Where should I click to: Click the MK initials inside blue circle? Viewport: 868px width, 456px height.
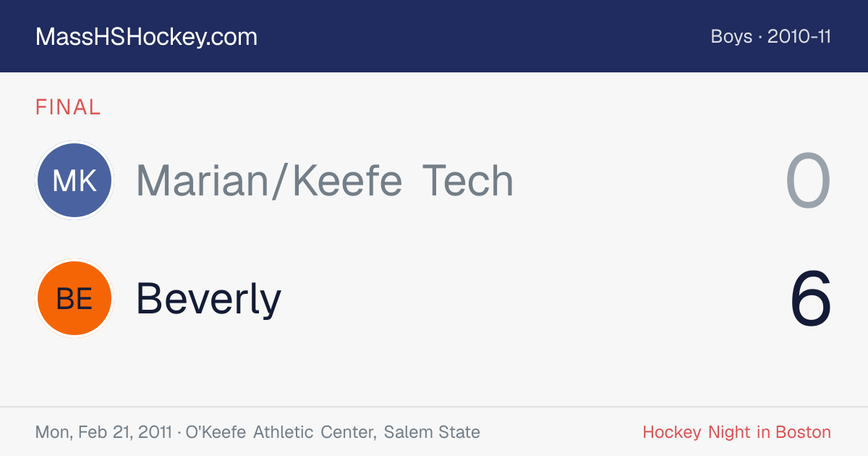(75, 180)
